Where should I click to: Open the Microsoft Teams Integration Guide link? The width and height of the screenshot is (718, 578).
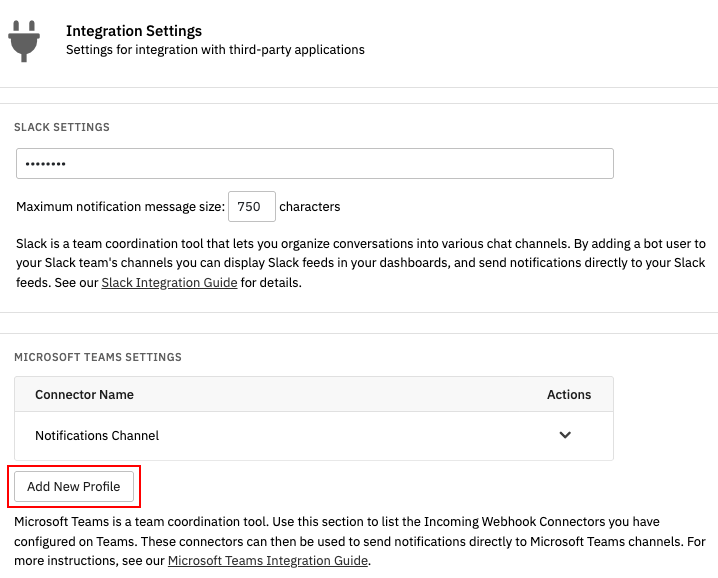pos(268,561)
